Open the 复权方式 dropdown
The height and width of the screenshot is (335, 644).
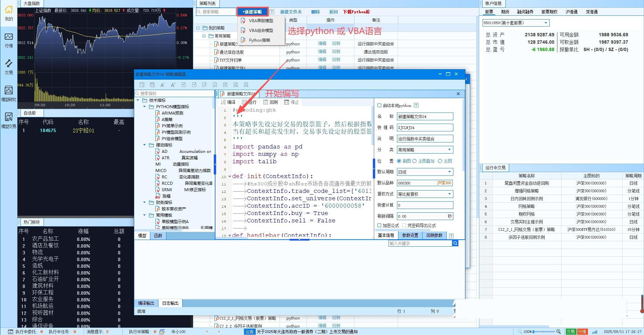[449, 194]
